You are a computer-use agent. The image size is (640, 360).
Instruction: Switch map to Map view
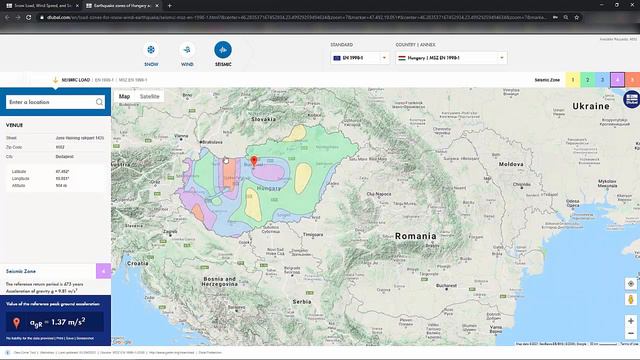(124, 96)
